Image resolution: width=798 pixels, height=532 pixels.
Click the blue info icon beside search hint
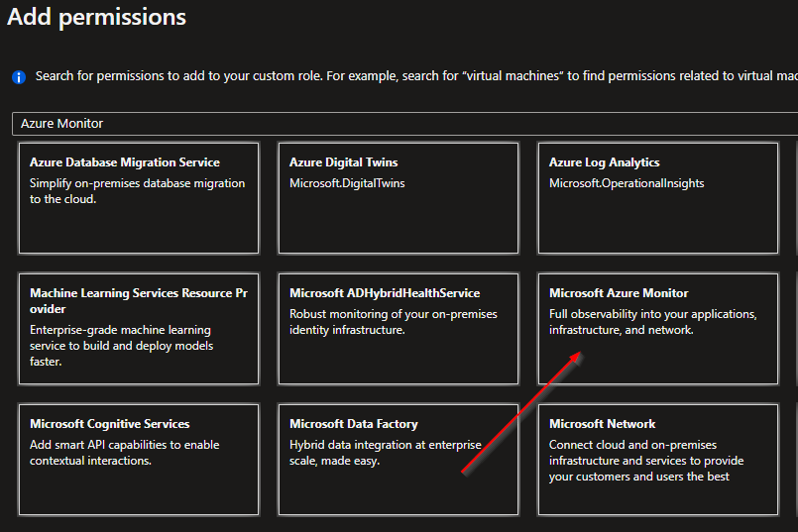tap(18, 76)
